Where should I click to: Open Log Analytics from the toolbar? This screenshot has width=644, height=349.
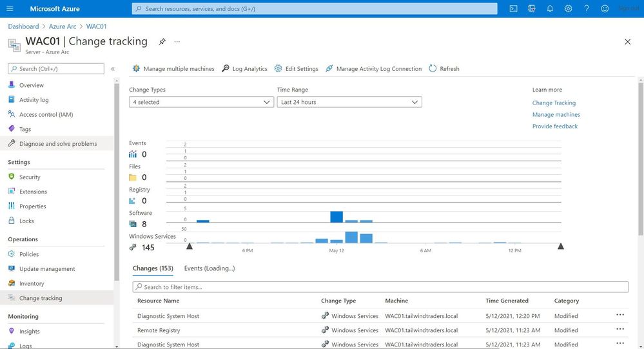[x=245, y=68]
